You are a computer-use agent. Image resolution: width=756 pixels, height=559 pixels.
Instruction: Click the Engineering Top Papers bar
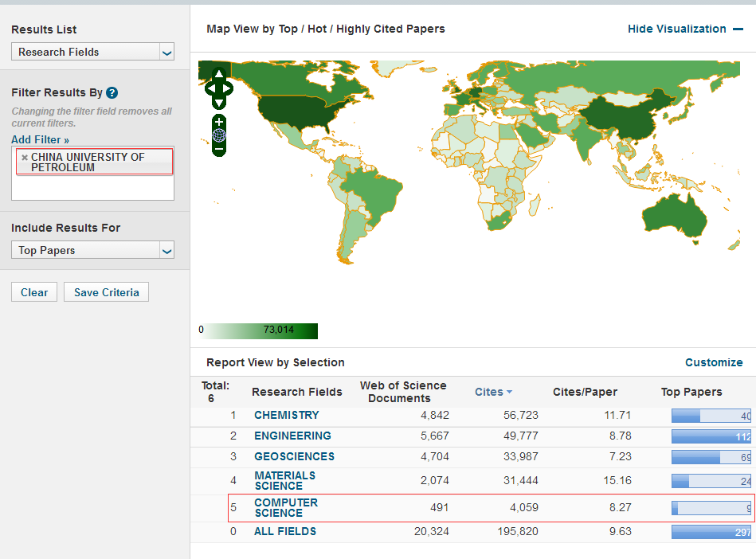pos(711,436)
